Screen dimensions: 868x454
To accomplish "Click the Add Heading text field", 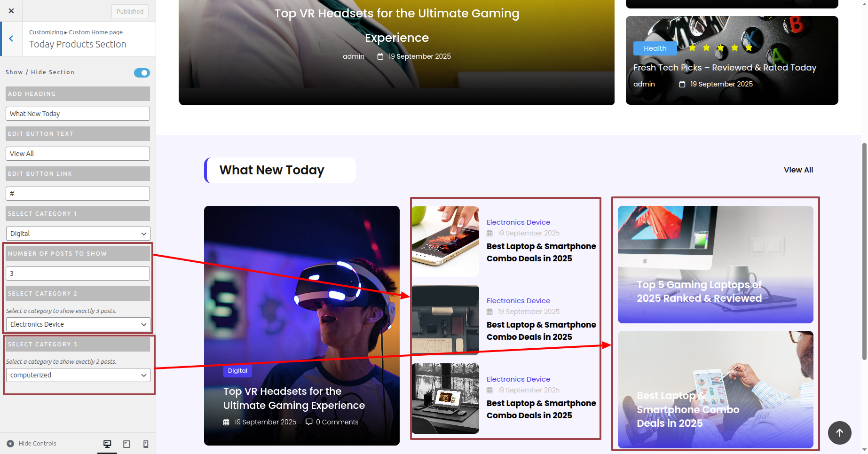I will (78, 114).
